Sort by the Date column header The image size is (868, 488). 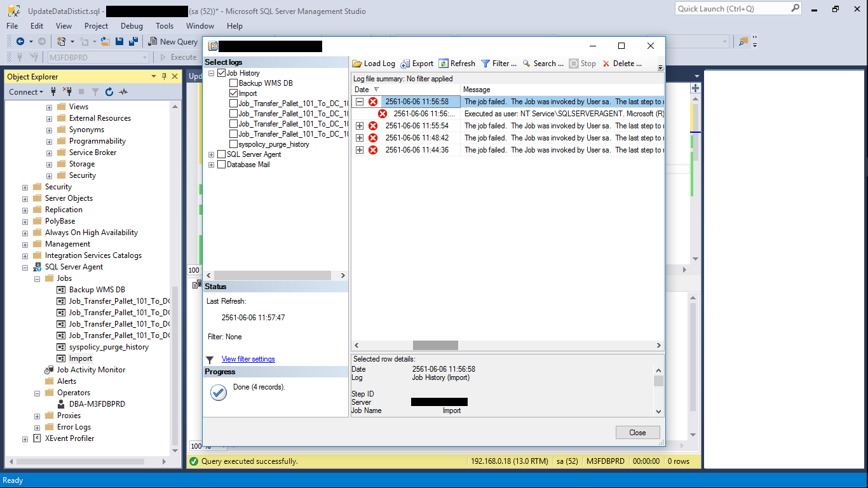click(x=406, y=90)
